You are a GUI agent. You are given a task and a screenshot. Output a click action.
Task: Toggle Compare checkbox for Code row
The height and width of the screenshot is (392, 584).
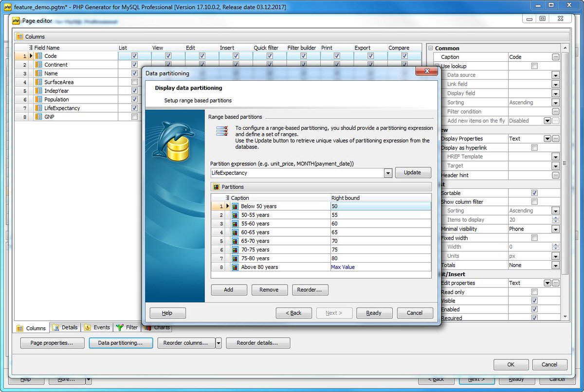click(404, 56)
